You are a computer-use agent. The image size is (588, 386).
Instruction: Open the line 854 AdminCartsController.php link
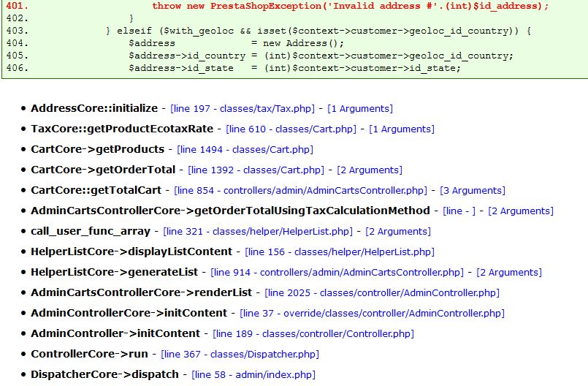click(x=300, y=191)
